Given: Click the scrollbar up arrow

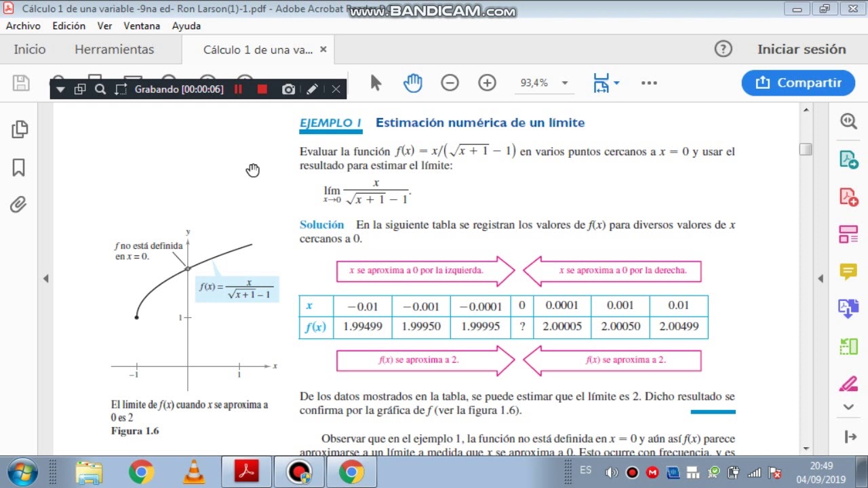Looking at the screenshot, I should tap(806, 110).
